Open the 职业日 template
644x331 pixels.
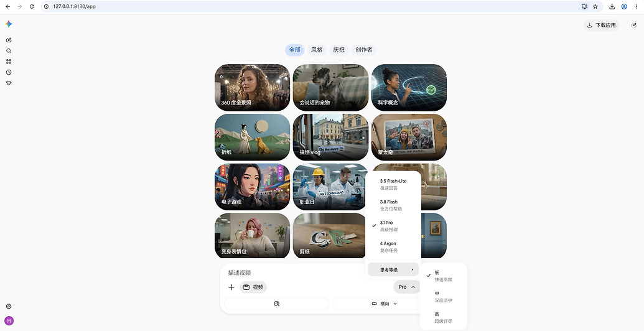coord(329,187)
